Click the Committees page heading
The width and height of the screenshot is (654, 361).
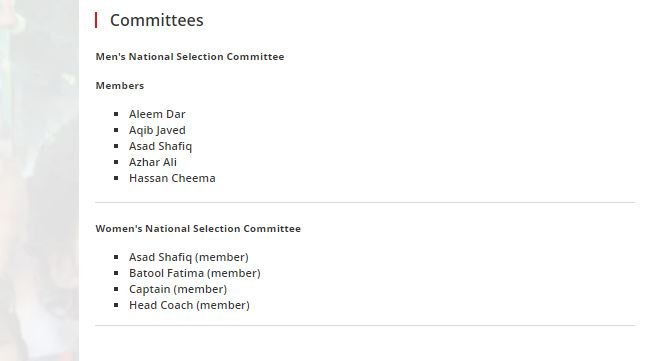(156, 20)
